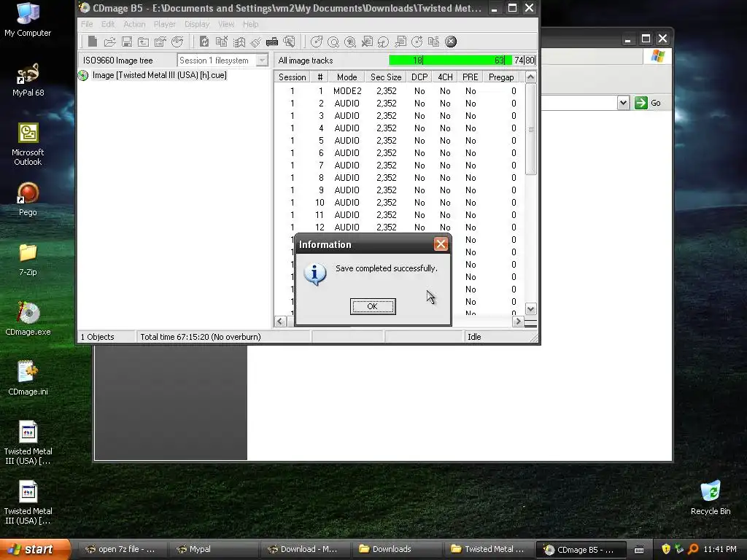
Task: Click the plain magnifier toolbar icon
Action: point(333,42)
